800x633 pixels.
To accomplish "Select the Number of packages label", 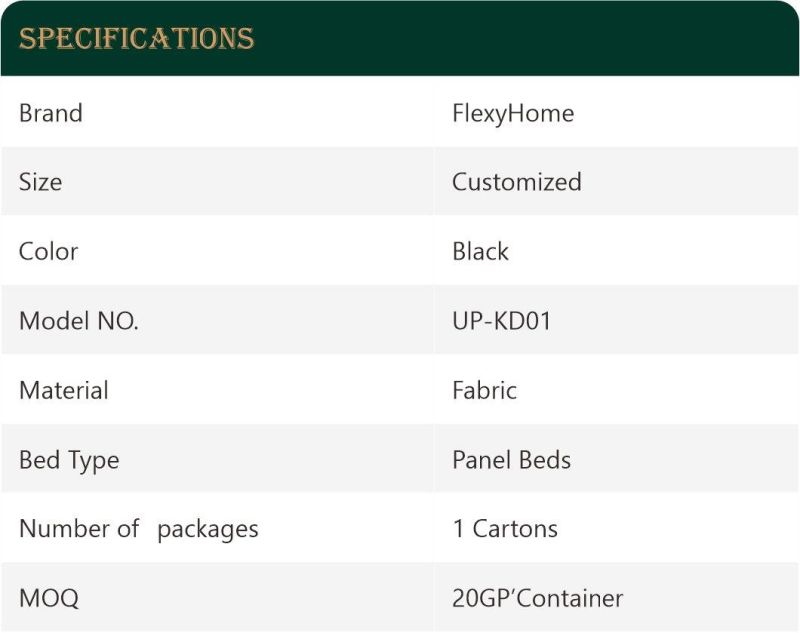I will pyautogui.click(x=139, y=529).
